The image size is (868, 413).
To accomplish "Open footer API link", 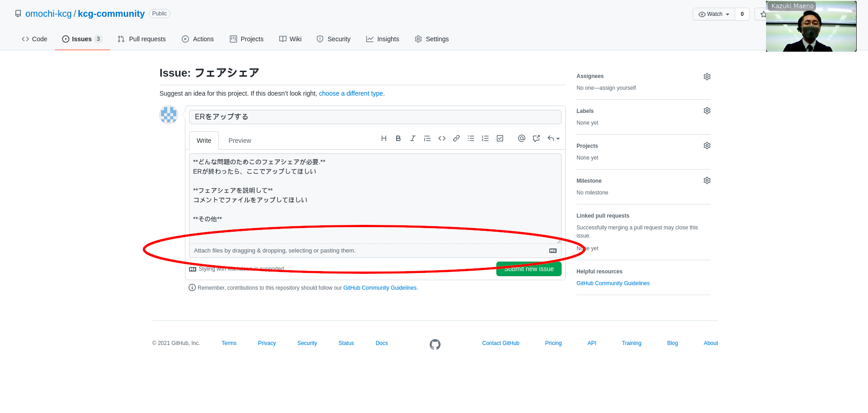I will pos(592,343).
